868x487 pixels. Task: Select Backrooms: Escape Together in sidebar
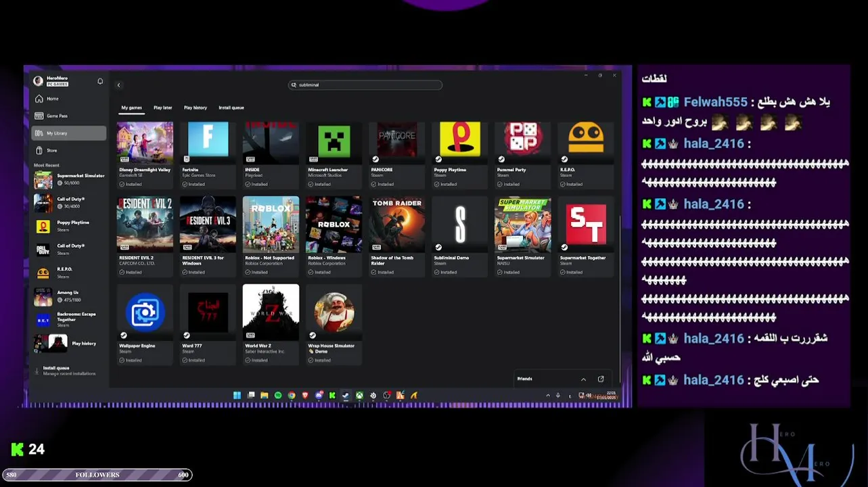coord(69,319)
